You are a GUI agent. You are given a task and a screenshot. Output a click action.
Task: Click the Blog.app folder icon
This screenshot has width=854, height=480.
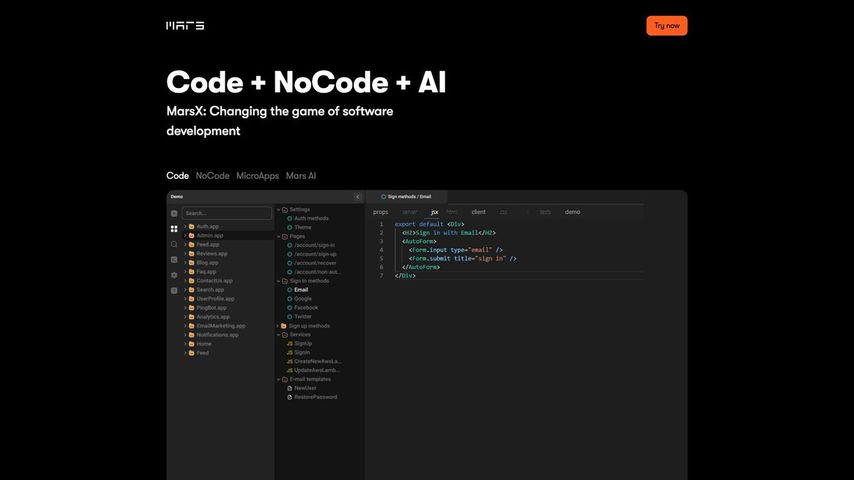pyautogui.click(x=191, y=263)
